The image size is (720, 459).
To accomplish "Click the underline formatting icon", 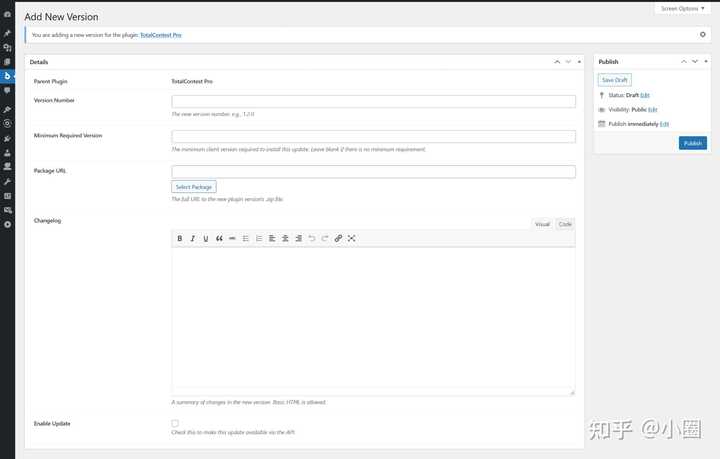I will click(x=206, y=238).
